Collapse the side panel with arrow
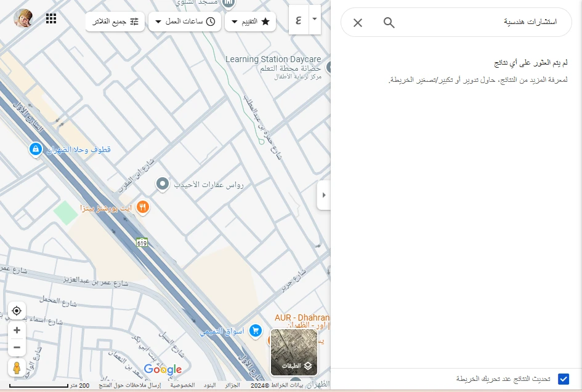The image size is (582, 392). [x=324, y=195]
